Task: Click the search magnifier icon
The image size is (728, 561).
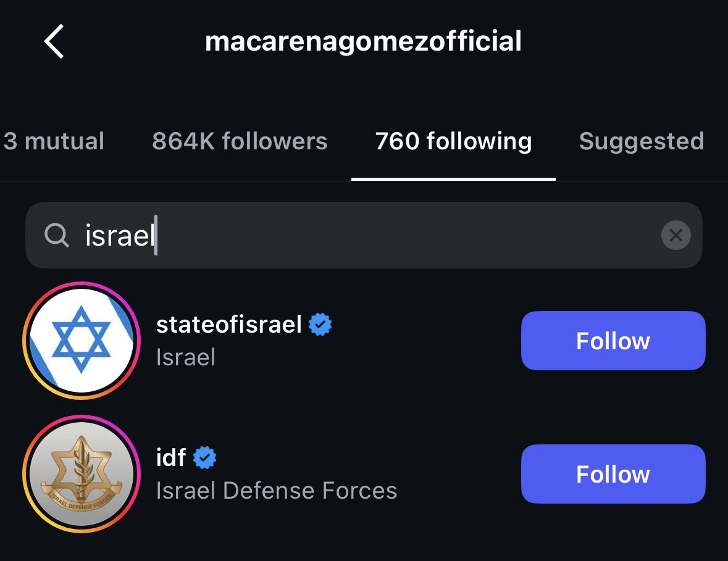Action: point(57,235)
